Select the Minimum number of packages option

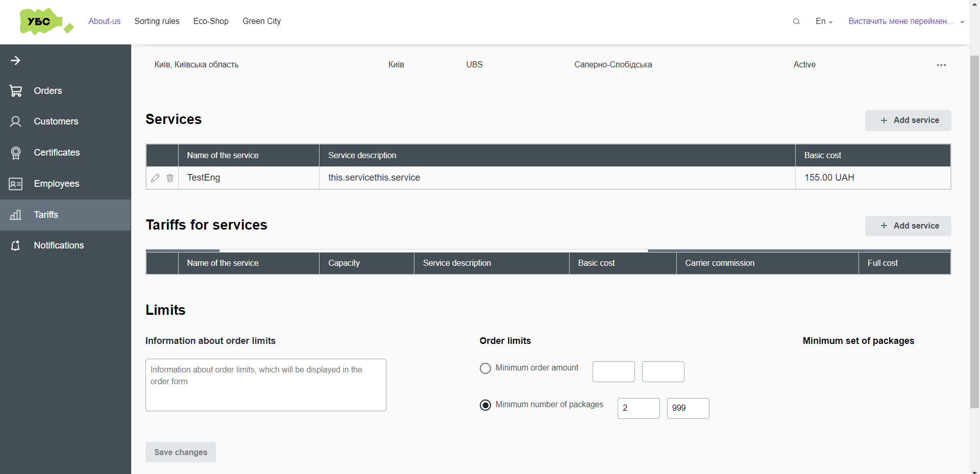[485, 405]
